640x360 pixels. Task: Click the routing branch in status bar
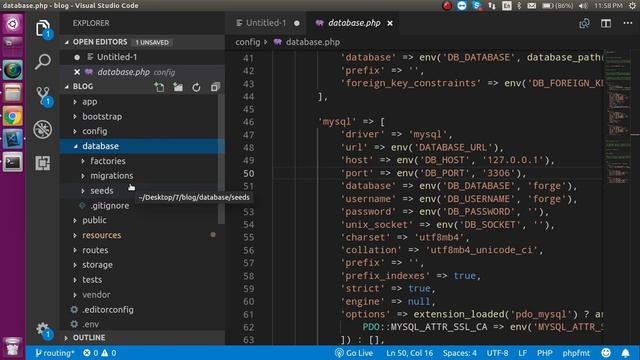tap(54, 353)
